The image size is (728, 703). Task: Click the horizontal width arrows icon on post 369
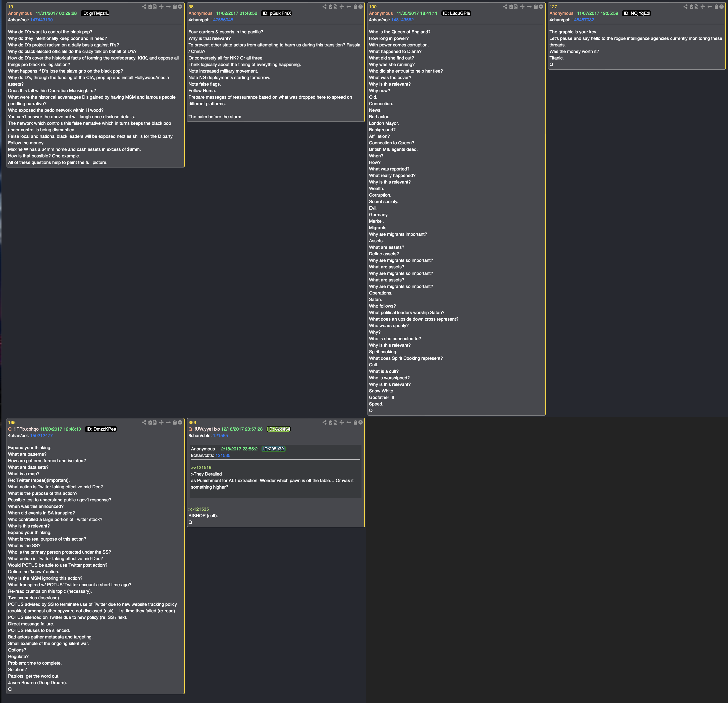349,422
